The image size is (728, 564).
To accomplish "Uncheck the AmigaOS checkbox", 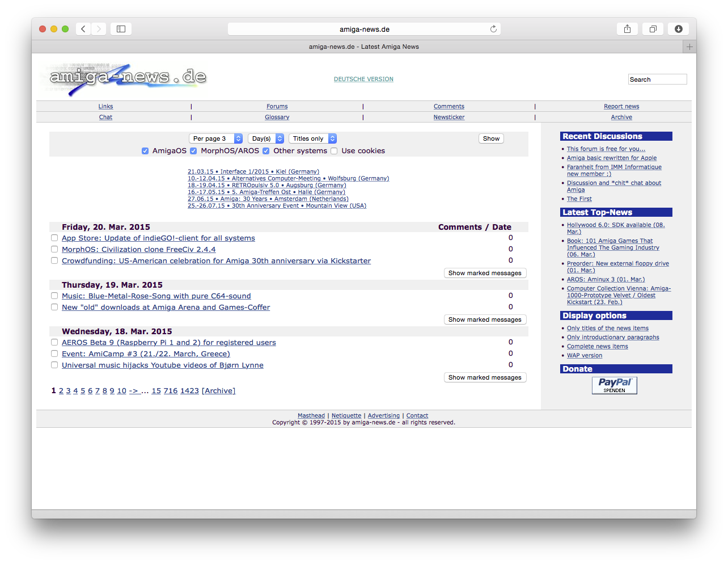I will (145, 151).
